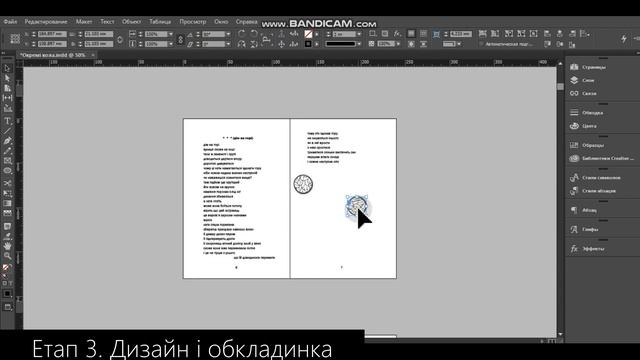Open the Объект menu
This screenshot has width=640, height=360.
[131, 22]
